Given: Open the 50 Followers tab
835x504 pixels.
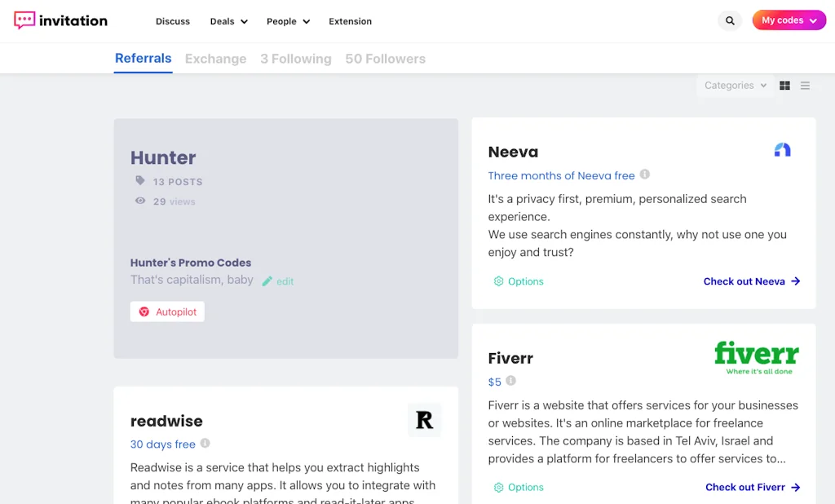Looking at the screenshot, I should (x=385, y=59).
